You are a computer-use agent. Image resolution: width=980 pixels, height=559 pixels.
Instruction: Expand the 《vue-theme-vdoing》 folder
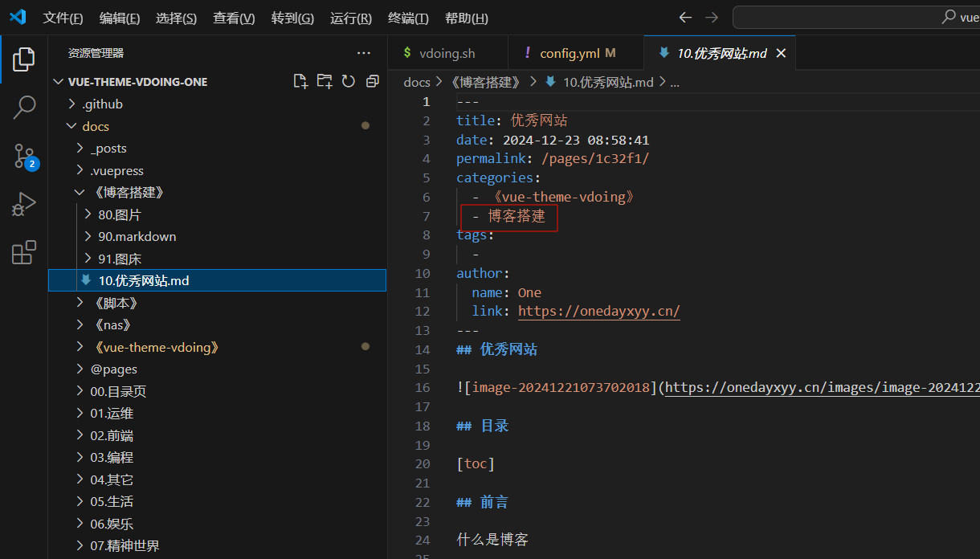pos(218,347)
